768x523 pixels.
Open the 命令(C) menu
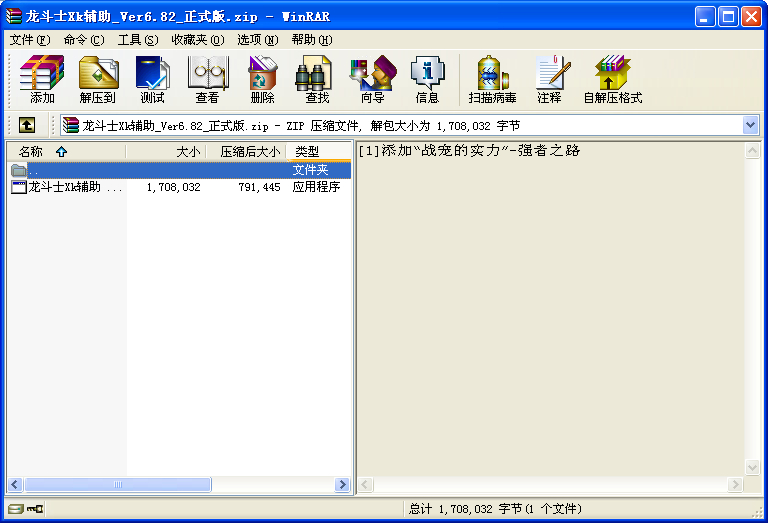pyautogui.click(x=84, y=40)
